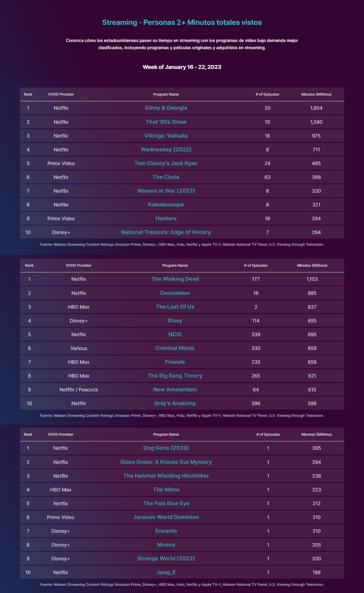
Task: Open Tom Clancy's Jack Ryan link
Action: 166,163
